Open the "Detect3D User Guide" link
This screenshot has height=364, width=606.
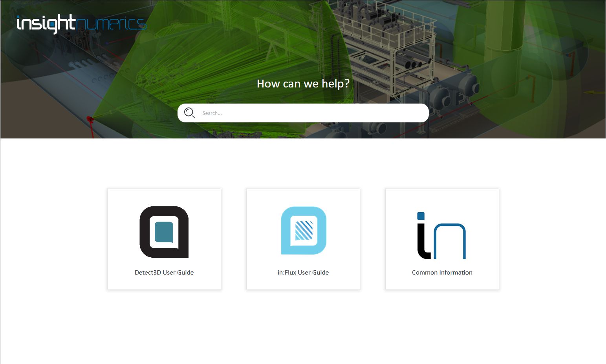(164, 272)
